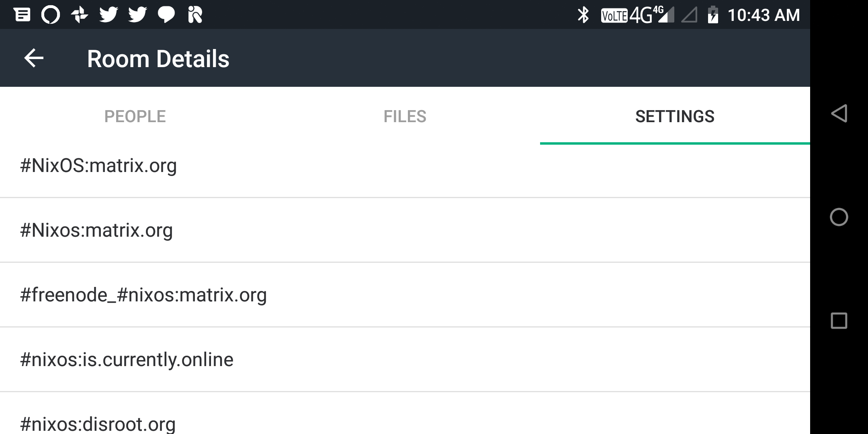This screenshot has width=868, height=434.
Task: Tap the first Twitter notification icon
Action: click(x=108, y=15)
